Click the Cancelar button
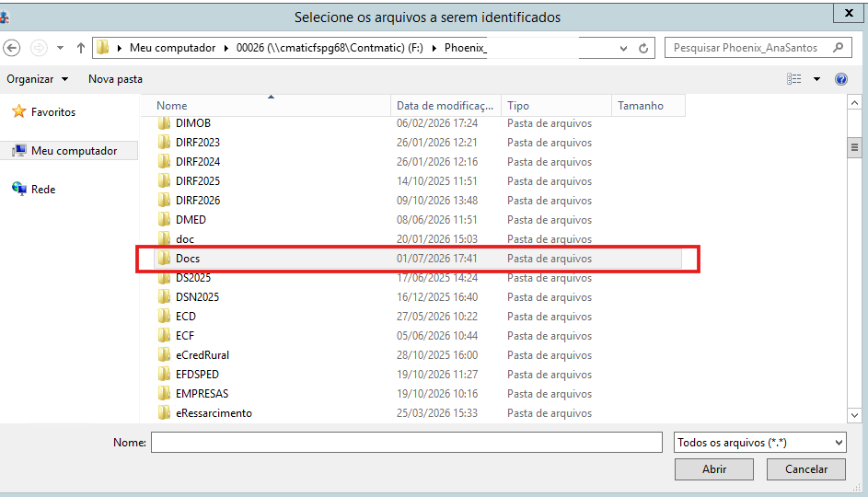The height and width of the screenshot is (497, 868). pos(806,469)
